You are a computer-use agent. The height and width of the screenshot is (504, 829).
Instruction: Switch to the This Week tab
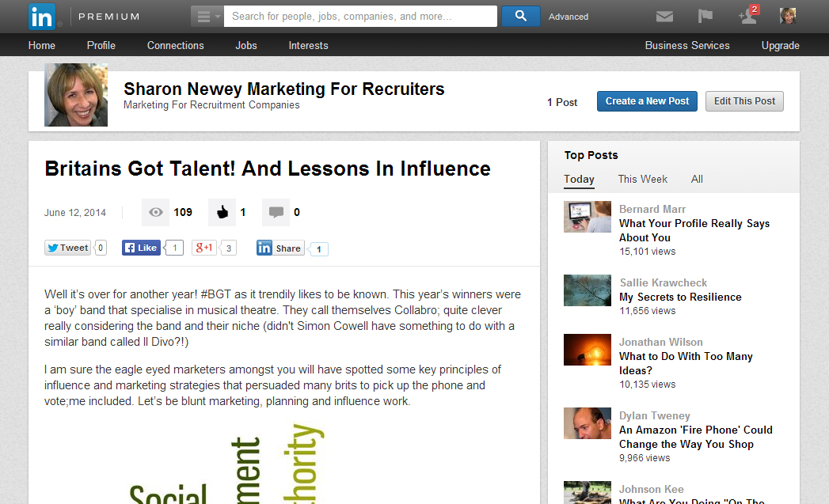pyautogui.click(x=642, y=179)
